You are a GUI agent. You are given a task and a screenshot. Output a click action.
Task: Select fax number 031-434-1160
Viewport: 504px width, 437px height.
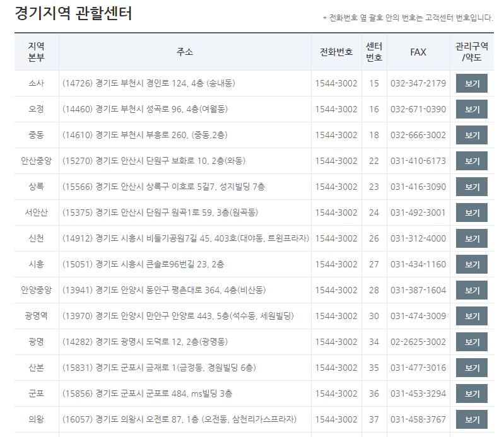pos(418,264)
